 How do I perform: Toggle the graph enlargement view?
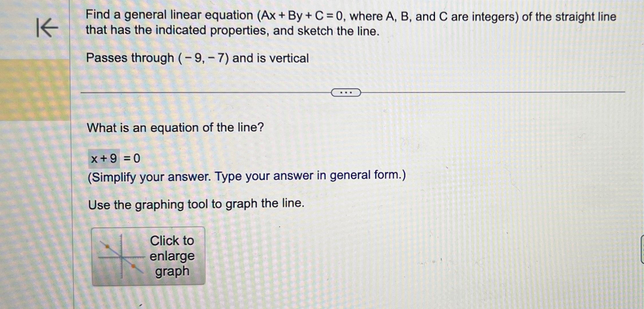(x=149, y=257)
